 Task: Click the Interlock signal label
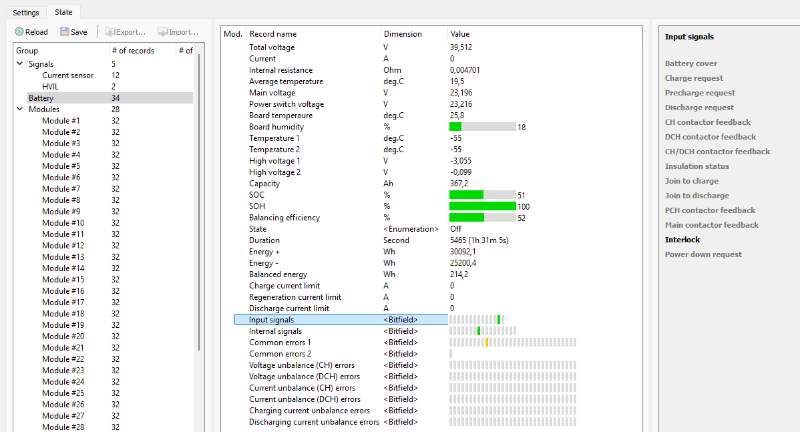683,239
